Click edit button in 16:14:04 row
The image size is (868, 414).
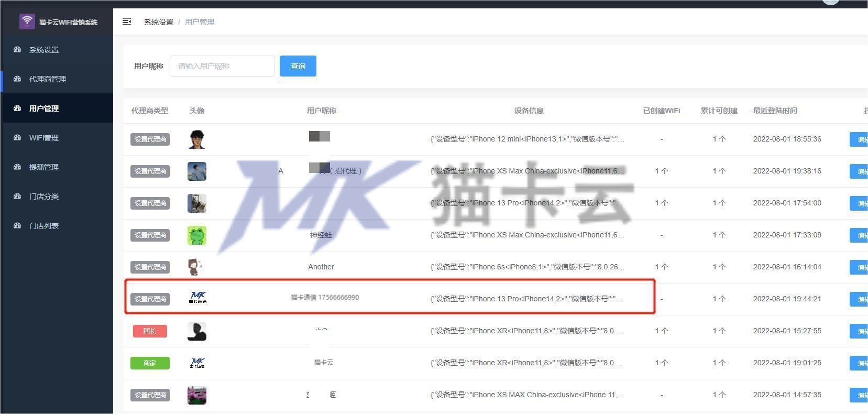(x=859, y=267)
